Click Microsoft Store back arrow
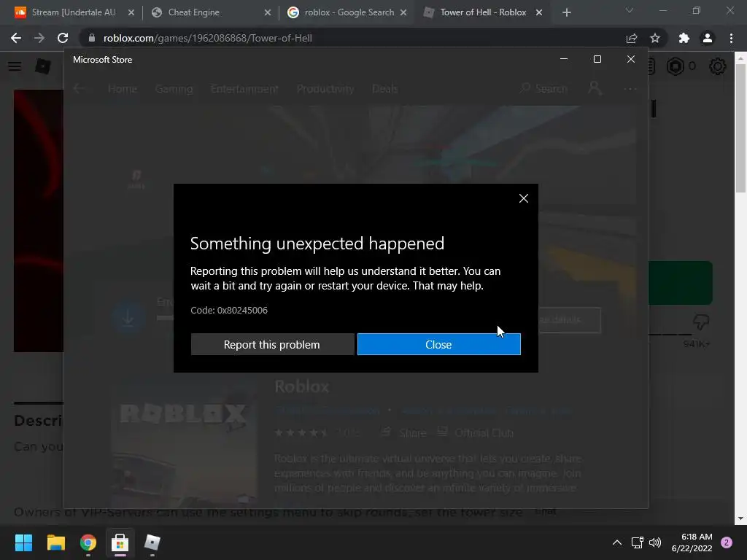The height and width of the screenshot is (560, 747). point(79,88)
